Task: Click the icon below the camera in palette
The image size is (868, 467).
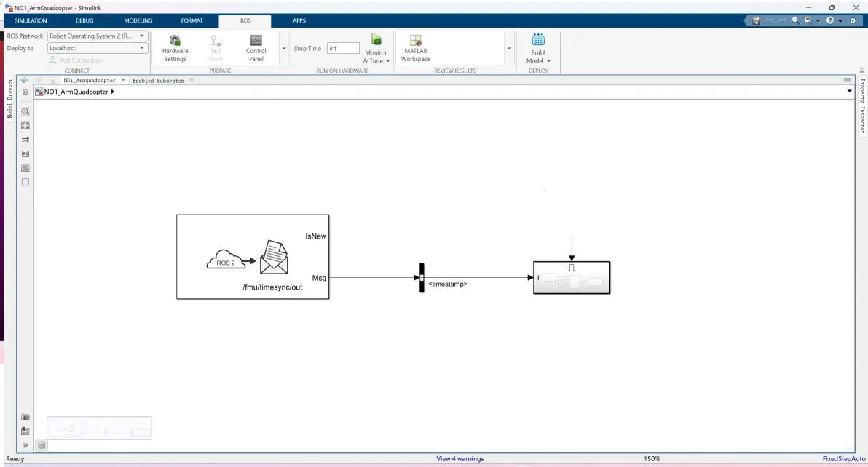Action: 25,431
